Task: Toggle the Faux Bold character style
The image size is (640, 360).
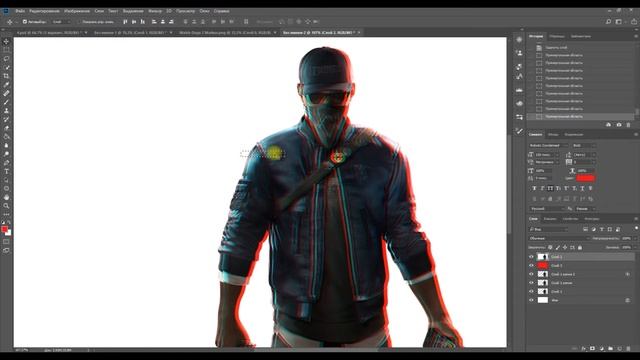Action: 534,188
